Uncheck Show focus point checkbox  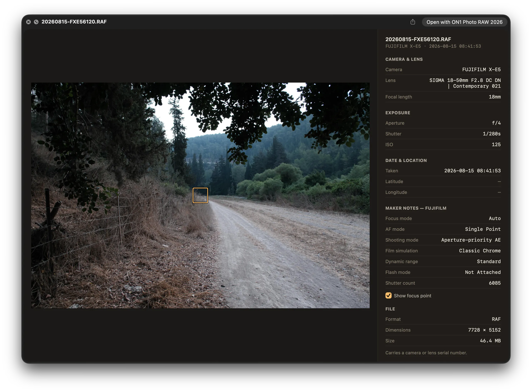click(388, 295)
